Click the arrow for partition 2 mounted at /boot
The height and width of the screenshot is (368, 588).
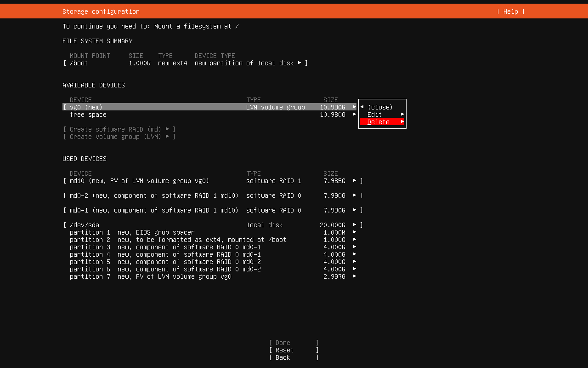[x=355, y=240]
